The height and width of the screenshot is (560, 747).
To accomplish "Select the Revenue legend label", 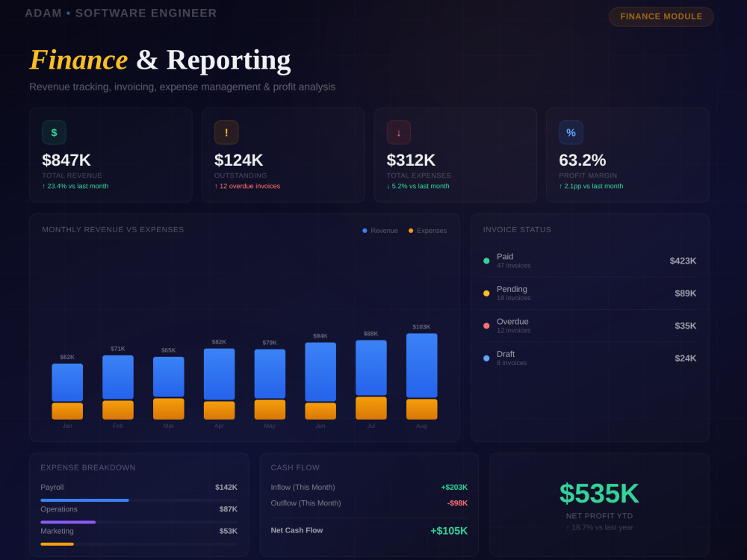I will [x=385, y=231].
